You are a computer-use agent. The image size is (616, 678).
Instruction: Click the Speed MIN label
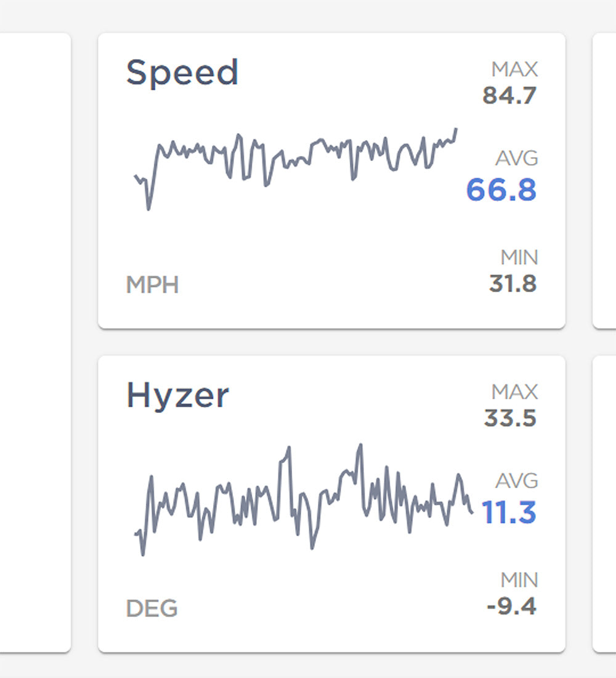pos(519,257)
